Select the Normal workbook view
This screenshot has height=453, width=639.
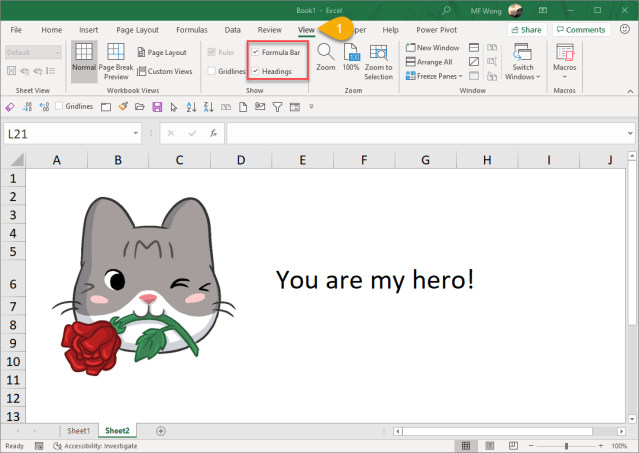coord(84,61)
